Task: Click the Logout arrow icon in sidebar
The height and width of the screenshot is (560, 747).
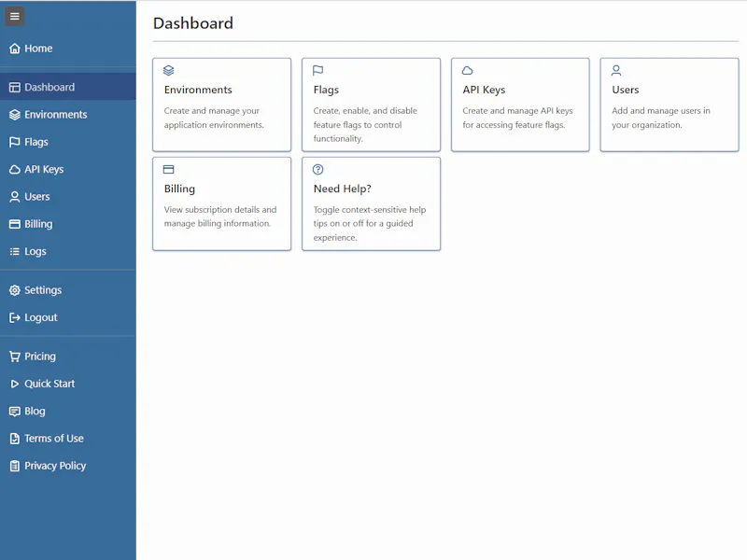Action: pos(15,317)
